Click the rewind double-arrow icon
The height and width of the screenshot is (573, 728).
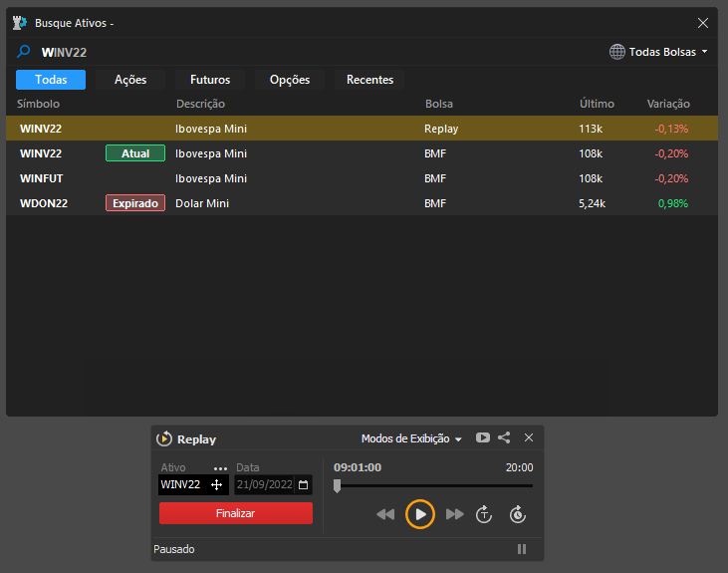tap(385, 514)
